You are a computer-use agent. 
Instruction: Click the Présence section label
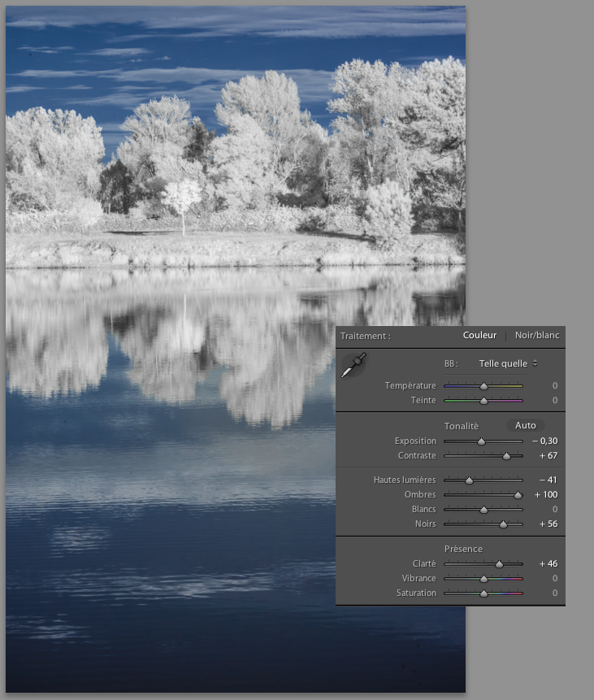463,549
